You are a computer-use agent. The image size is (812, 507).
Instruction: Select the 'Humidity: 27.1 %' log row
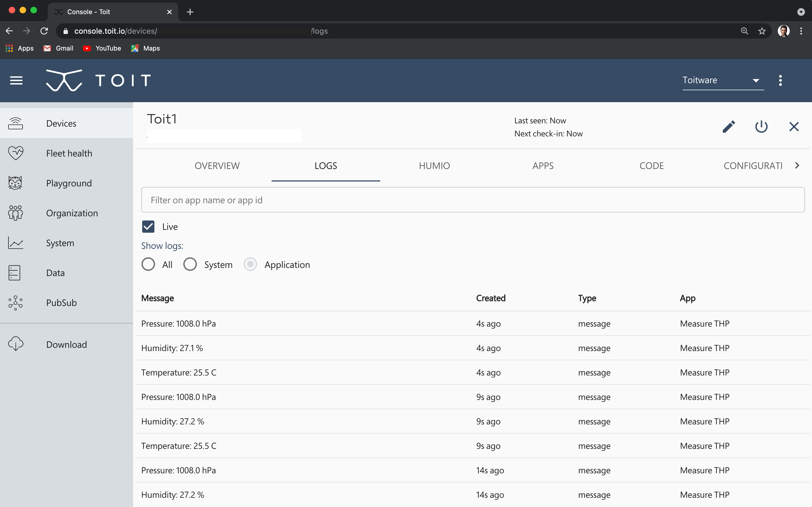click(x=473, y=348)
